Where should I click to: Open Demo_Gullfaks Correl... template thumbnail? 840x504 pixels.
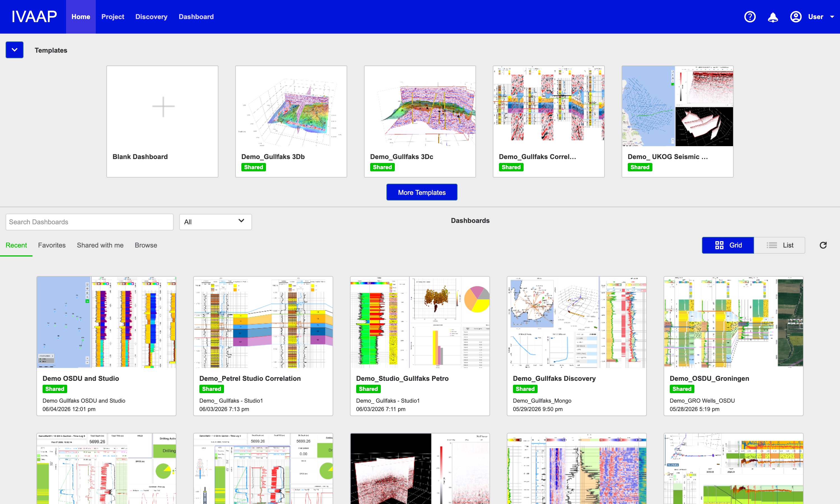click(548, 106)
